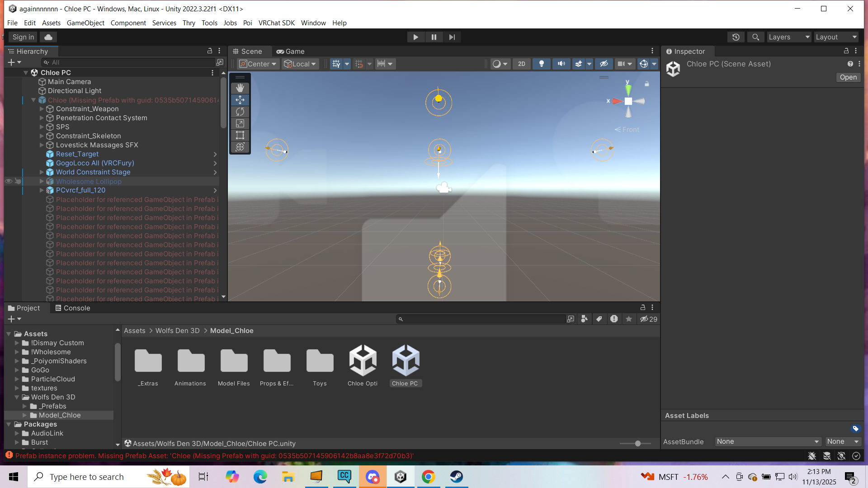Open Undo History icon

click(736, 37)
